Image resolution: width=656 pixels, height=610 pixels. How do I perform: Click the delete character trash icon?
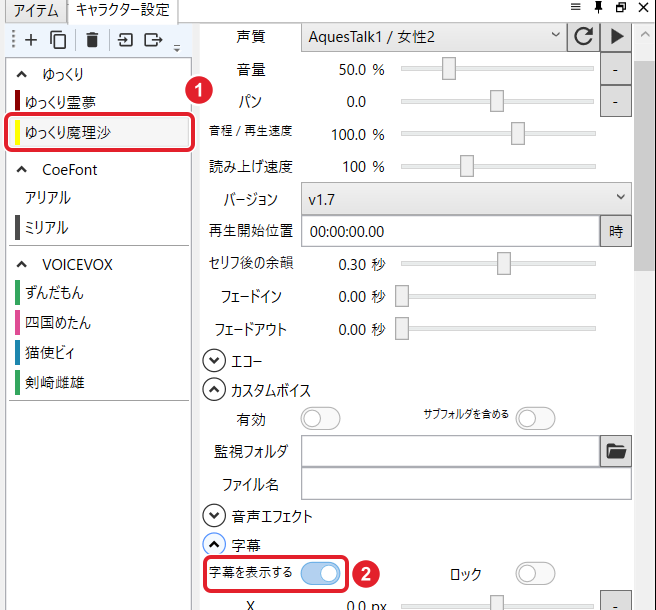click(92, 40)
